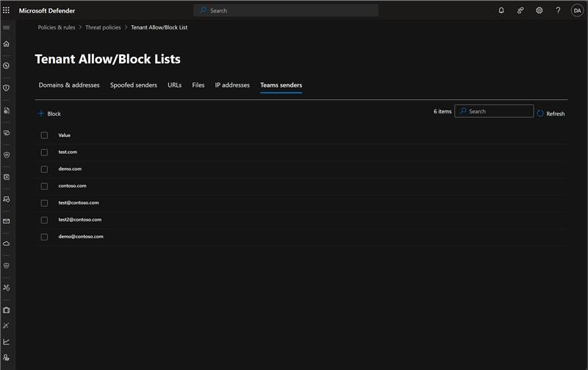Open notifications bell icon
Viewport: 588px width, 370px height.
(x=501, y=10)
